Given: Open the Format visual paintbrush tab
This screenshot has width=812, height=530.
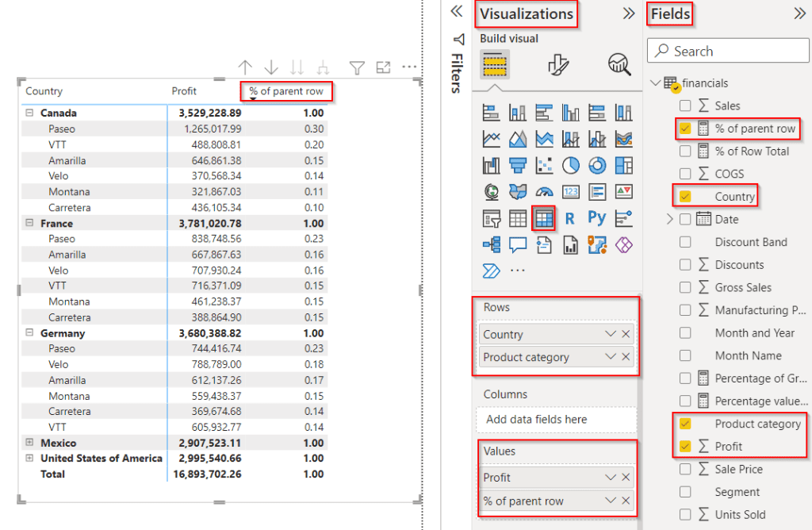Looking at the screenshot, I should 557,65.
